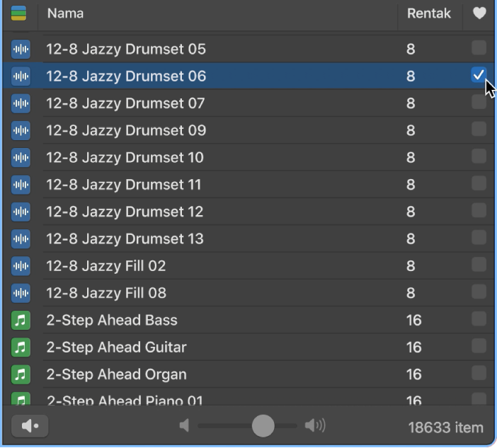The width and height of the screenshot is (497, 448).
Task: Click the favorites heart icon in column header
Action: (479, 13)
